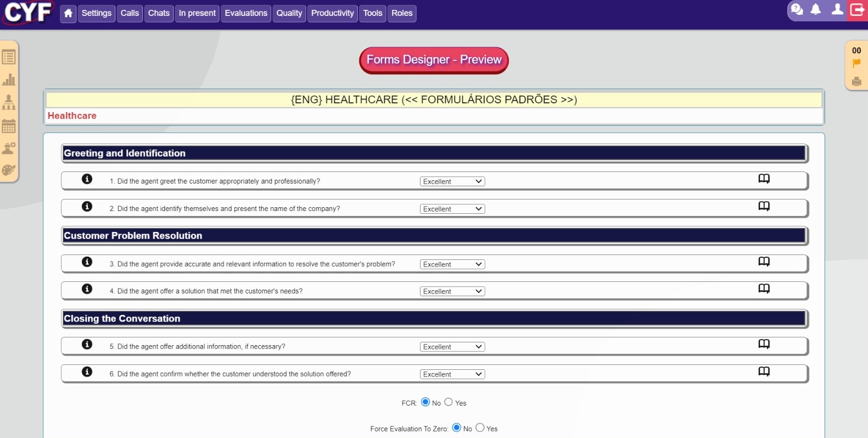Click the Greeting and Identification section header
This screenshot has width=868, height=438.
click(x=434, y=153)
